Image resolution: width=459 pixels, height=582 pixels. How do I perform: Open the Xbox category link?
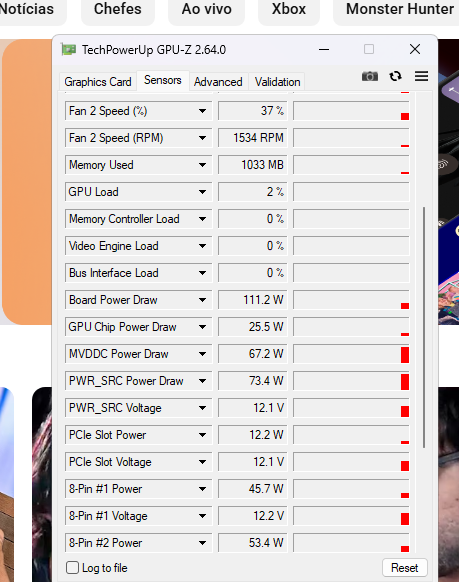(x=289, y=10)
